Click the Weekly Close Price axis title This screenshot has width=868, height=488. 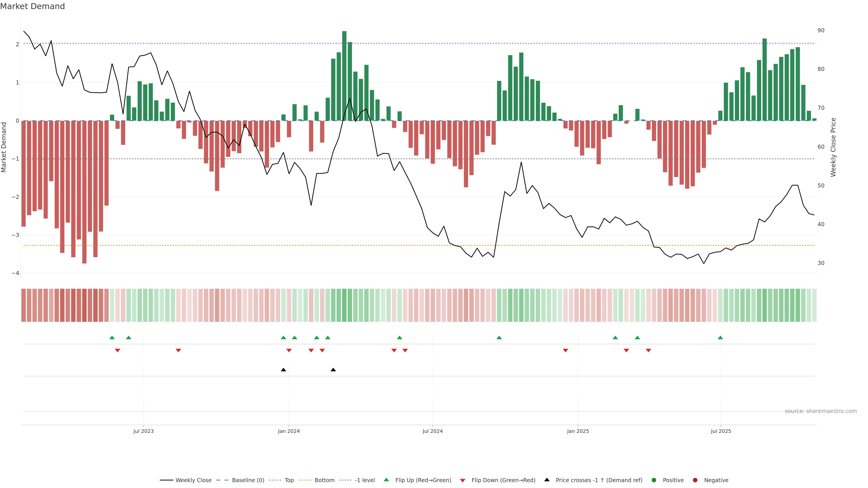pos(833,147)
